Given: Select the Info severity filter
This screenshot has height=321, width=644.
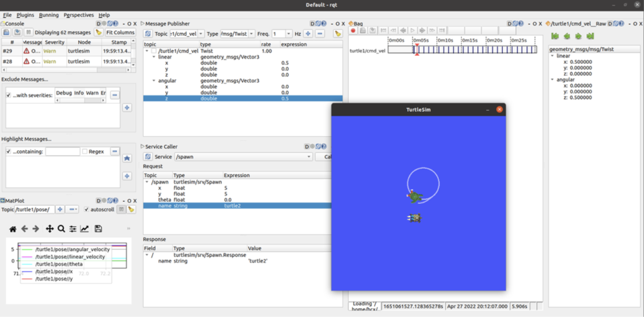Looking at the screenshot, I should 79,93.
